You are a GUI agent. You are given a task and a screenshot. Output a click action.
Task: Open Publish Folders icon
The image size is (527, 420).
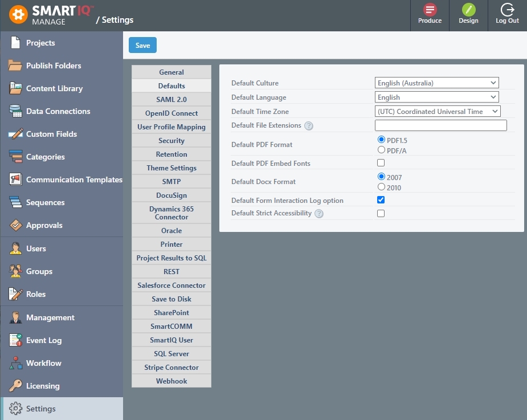coord(15,66)
